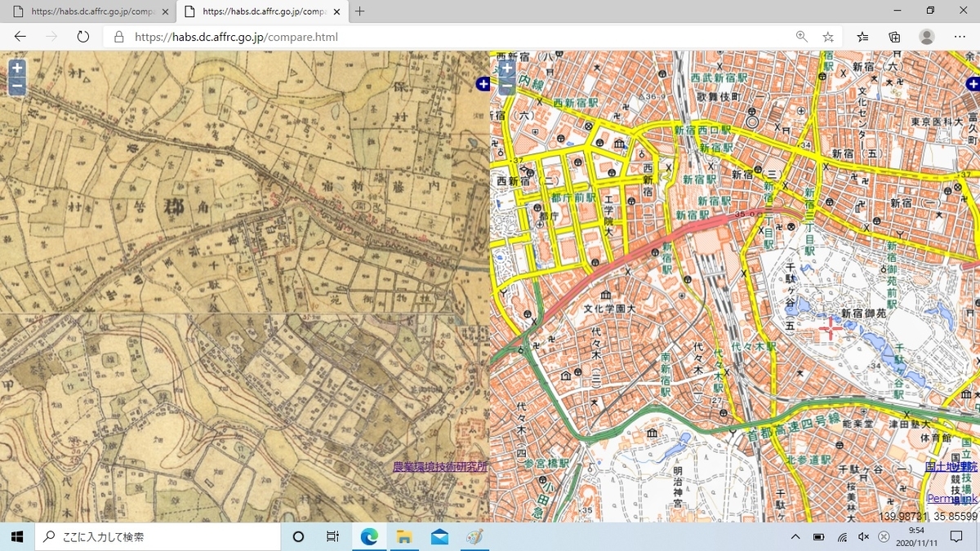
Task: Open the page zoom magnifier in address bar
Action: tap(802, 37)
